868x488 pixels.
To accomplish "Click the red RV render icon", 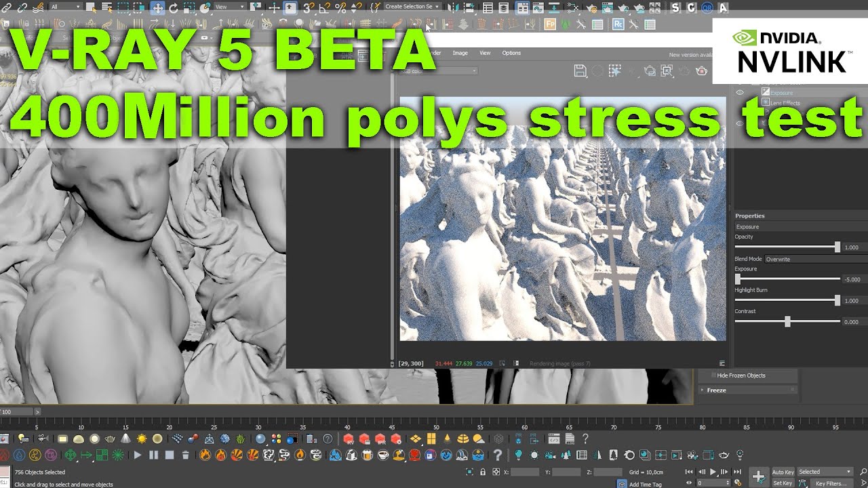I will (349, 439).
